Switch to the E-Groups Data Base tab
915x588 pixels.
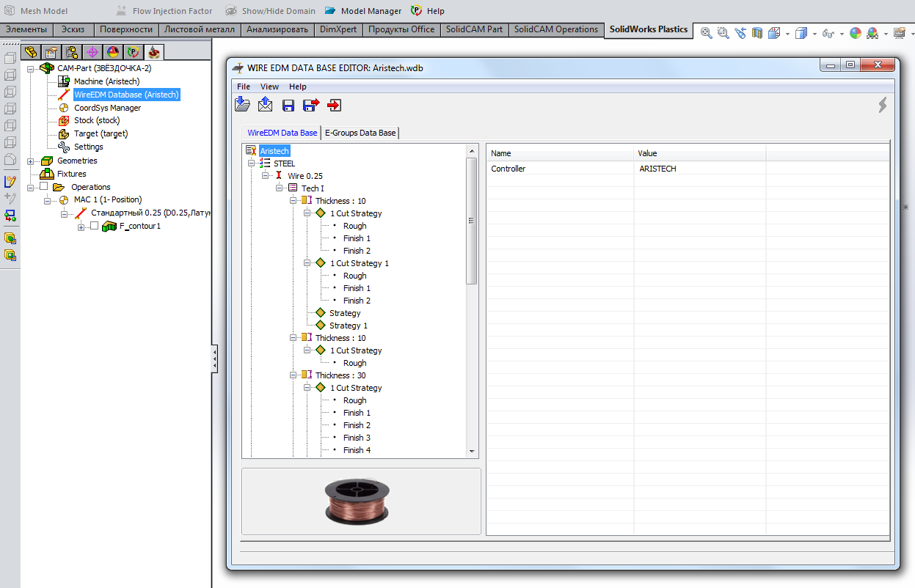point(360,133)
